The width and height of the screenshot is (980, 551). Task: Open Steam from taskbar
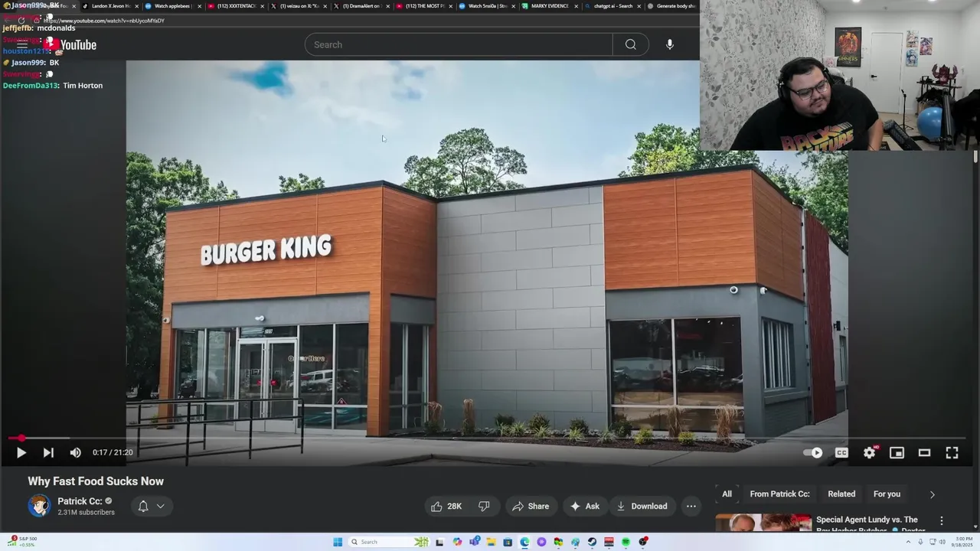click(x=592, y=542)
